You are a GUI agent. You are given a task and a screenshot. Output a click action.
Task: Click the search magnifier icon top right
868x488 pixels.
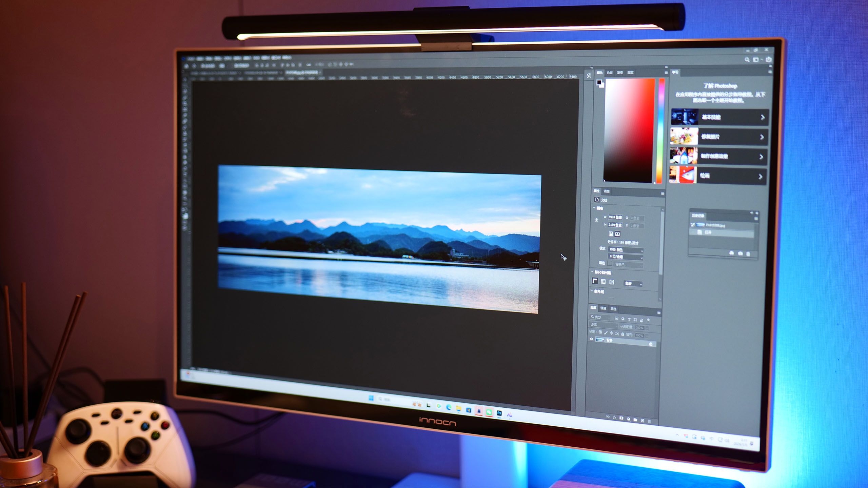point(747,60)
